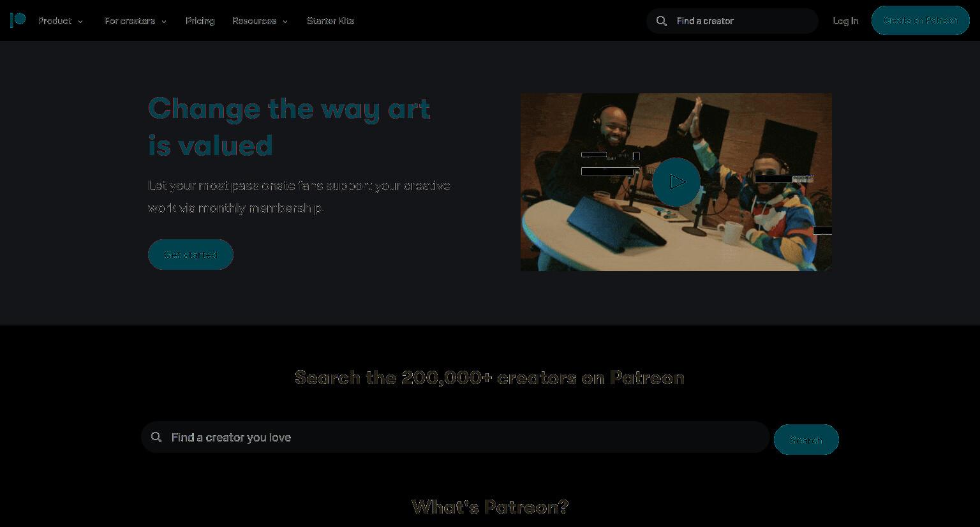The image size is (980, 527).
Task: Click the magnifier icon in the large search bar
Action: pyautogui.click(x=156, y=437)
